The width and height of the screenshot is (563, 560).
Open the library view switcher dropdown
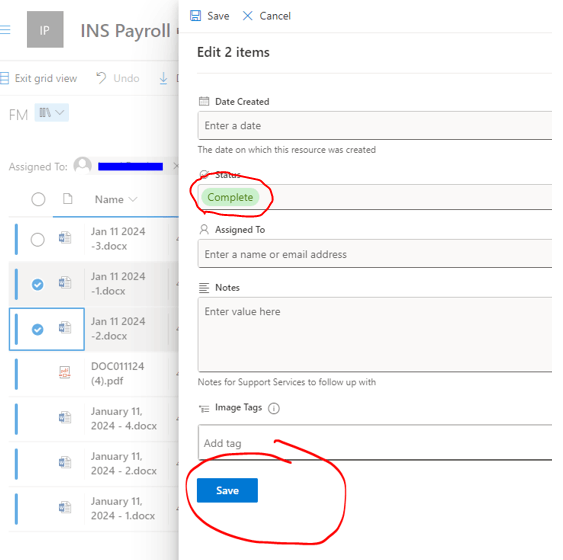(x=52, y=113)
